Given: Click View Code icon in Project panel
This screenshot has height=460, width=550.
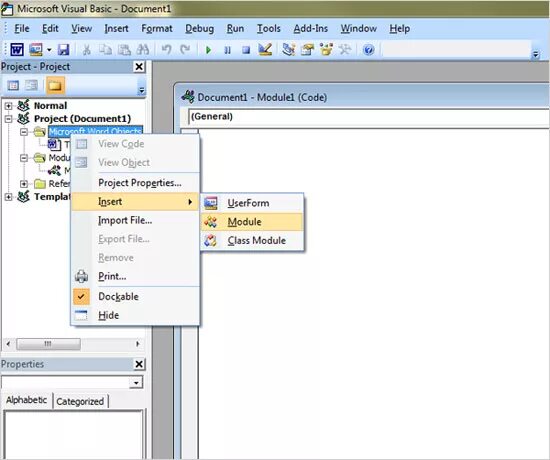Looking at the screenshot, I should [x=13, y=85].
